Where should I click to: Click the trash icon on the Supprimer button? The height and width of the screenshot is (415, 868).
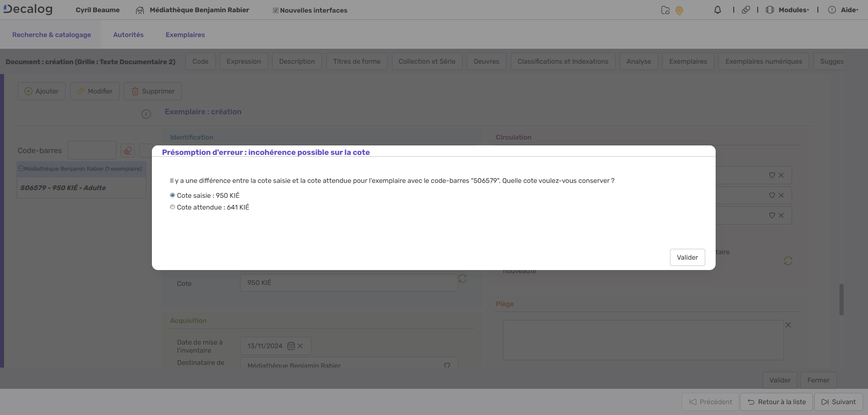coord(135,91)
